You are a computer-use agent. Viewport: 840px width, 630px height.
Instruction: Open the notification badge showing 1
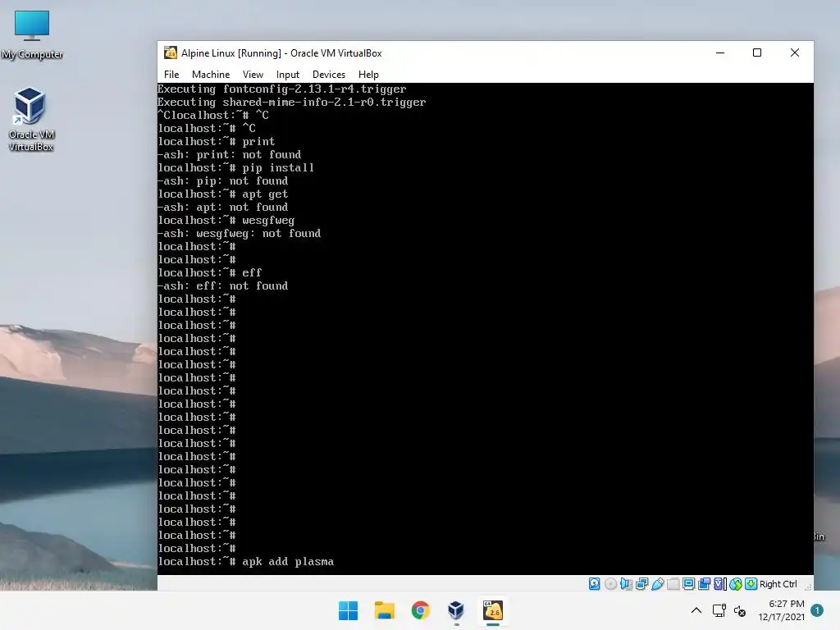pos(817,610)
